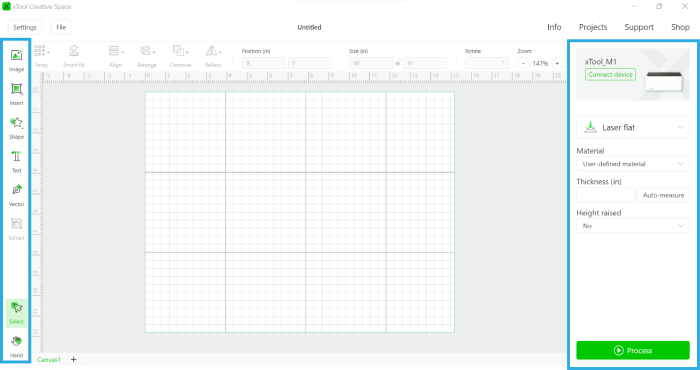Image resolution: width=700 pixels, height=370 pixels.
Task: Select the Image tool in sidebar
Action: [17, 60]
